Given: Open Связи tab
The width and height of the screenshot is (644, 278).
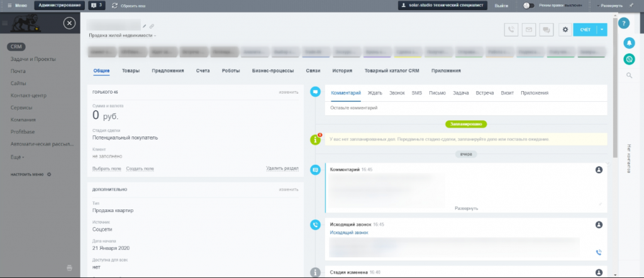Looking at the screenshot, I should coord(313,70).
